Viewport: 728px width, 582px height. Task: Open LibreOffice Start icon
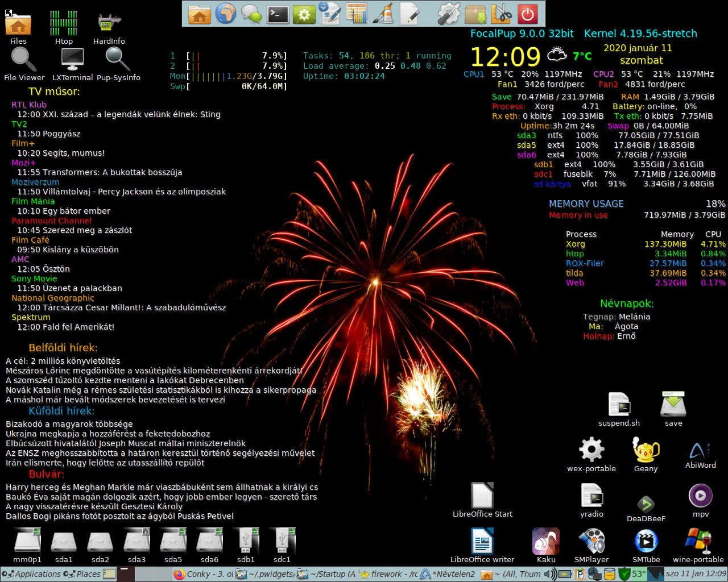[x=482, y=500]
